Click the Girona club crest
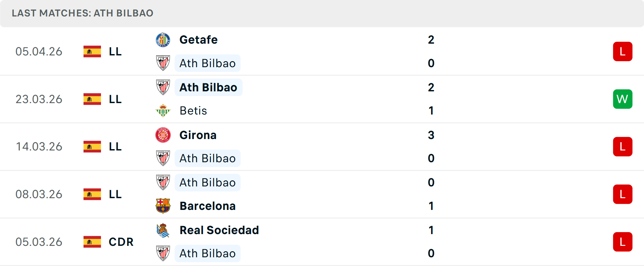Viewport: 644px width, 266px height. pyautogui.click(x=163, y=135)
